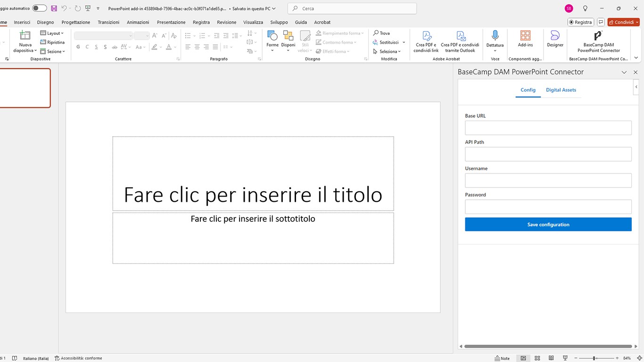Click the Base URL input field
Screen dimensions: 644x362
548,128
